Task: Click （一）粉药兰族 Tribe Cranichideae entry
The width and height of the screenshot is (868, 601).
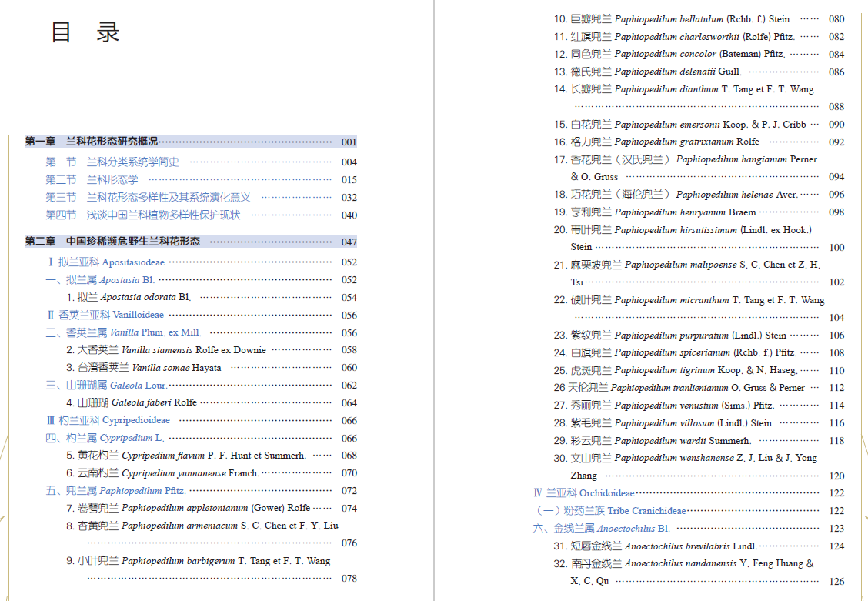Action: point(689,511)
